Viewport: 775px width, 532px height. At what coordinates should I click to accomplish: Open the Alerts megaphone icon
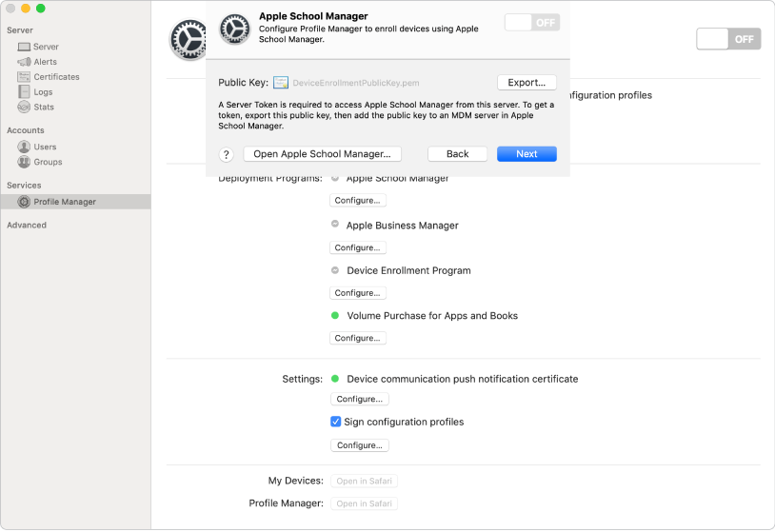[25, 62]
